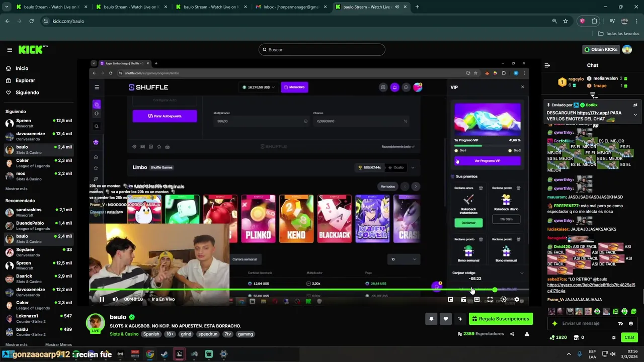Go to Inicio in sidebar
Viewport: 644px width, 362px height.
[x=22, y=68]
